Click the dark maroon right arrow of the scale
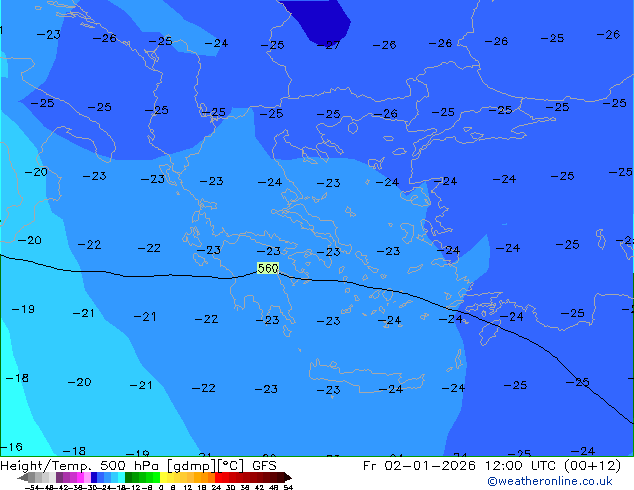 (288, 477)
